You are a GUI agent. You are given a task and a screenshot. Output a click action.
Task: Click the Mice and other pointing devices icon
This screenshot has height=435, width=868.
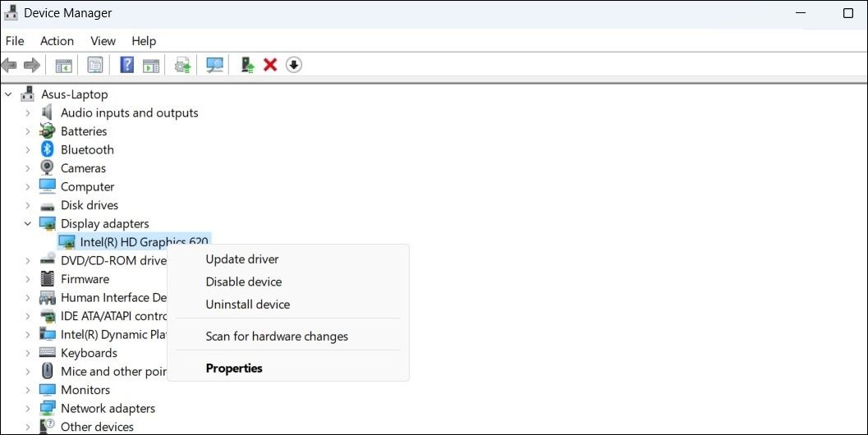(47, 371)
